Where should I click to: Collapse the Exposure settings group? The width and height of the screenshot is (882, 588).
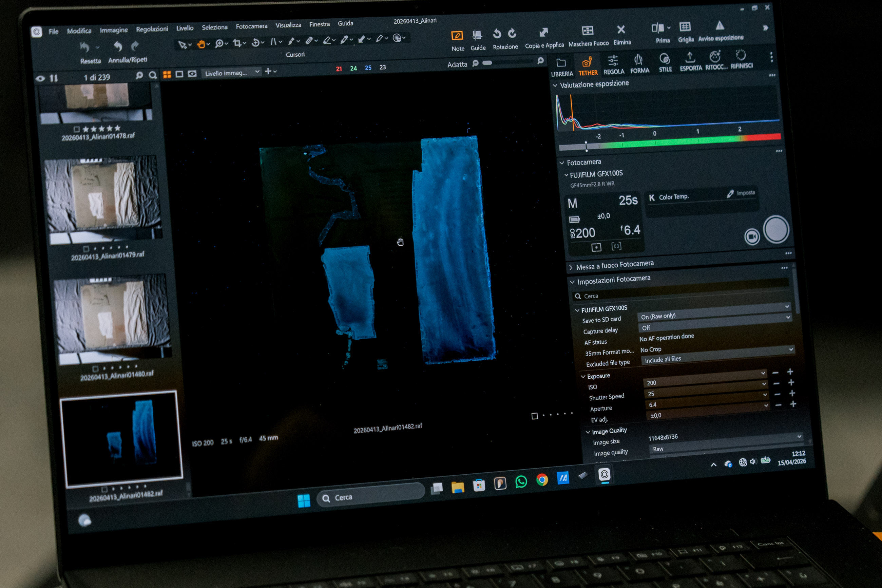coord(583,377)
